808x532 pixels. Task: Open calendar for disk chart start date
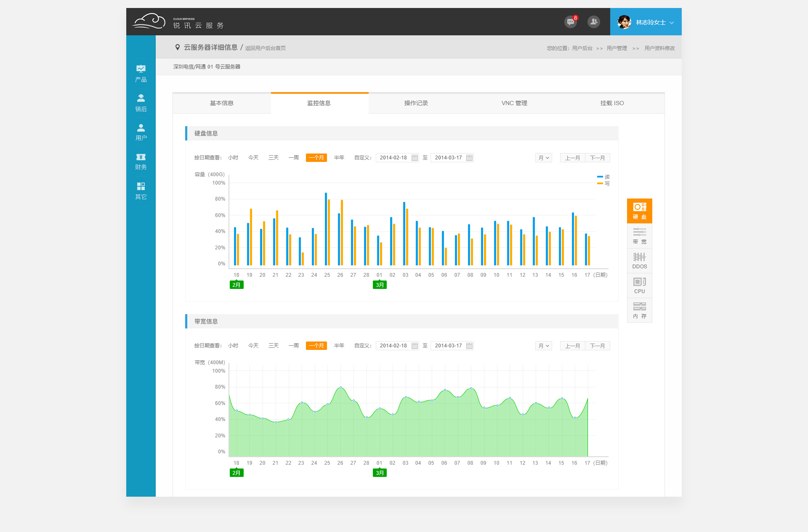pyautogui.click(x=415, y=158)
